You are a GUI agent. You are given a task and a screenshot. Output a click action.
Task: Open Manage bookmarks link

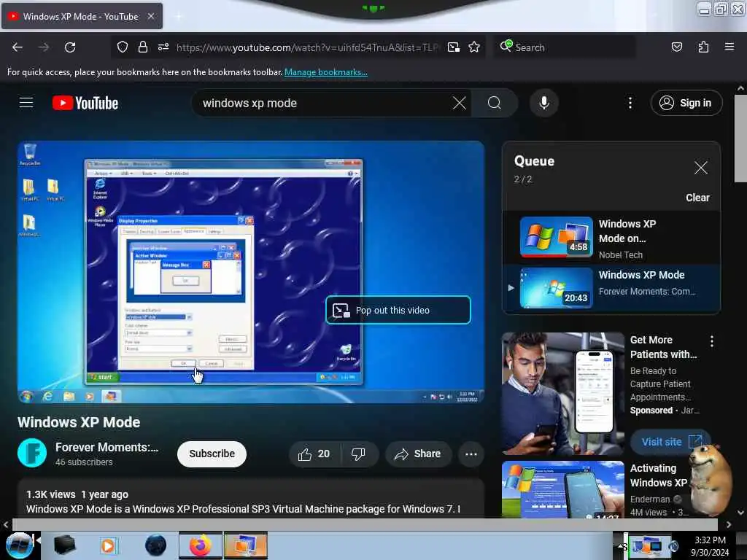(x=326, y=72)
